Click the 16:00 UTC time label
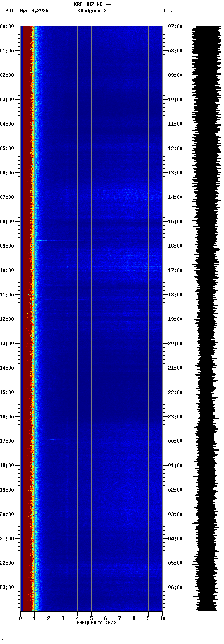 pos(175,246)
